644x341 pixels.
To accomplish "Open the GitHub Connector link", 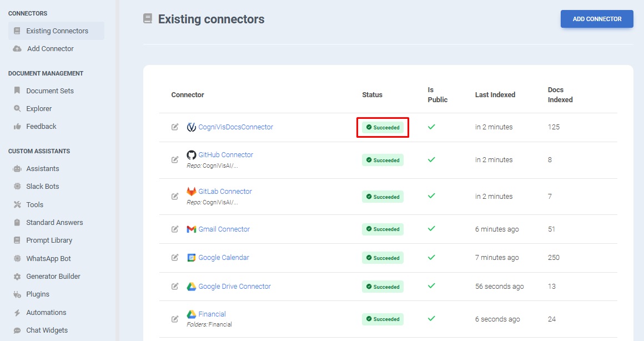I will (226, 155).
